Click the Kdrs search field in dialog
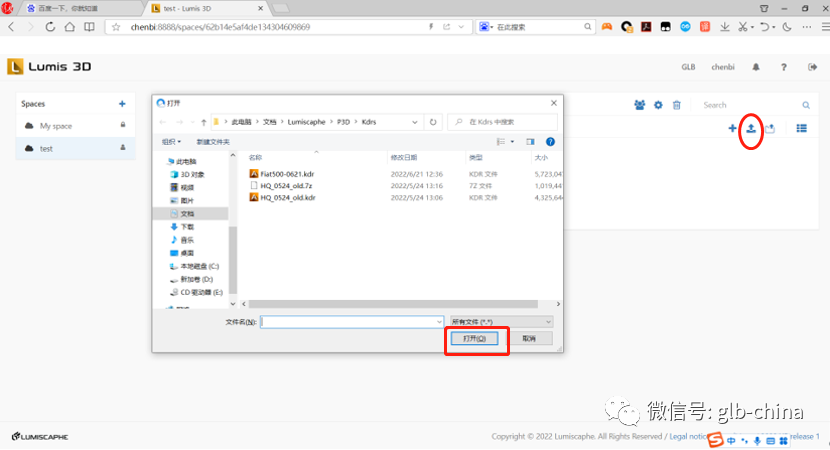Image resolution: width=830 pixels, height=450 pixels. click(502, 122)
